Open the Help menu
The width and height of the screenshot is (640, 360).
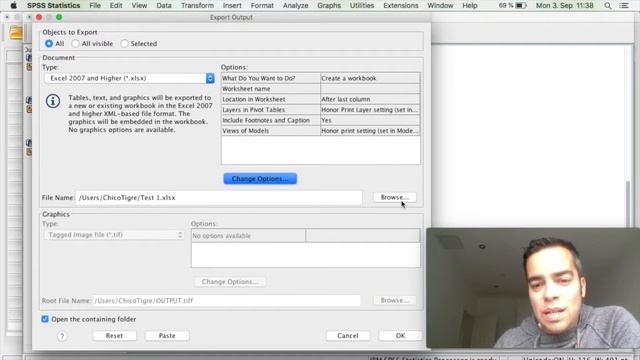pyautogui.click(x=469, y=5)
